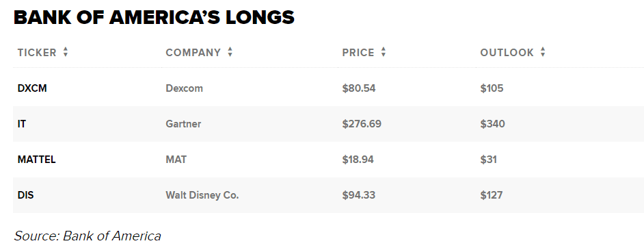Click the Source: Bank of America caption
Image resolution: width=644 pixels, height=250 pixels.
point(88,236)
